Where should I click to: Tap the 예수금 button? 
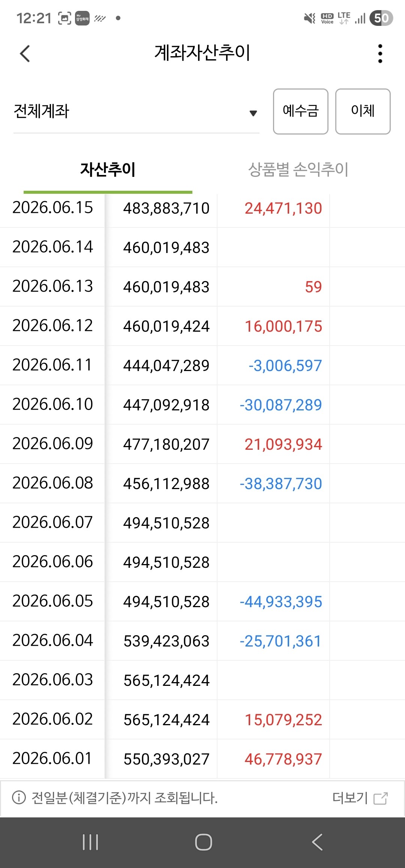pyautogui.click(x=301, y=111)
